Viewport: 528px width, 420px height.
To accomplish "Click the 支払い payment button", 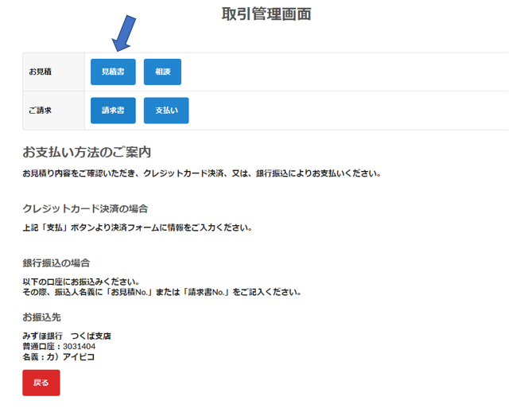I will [166, 111].
